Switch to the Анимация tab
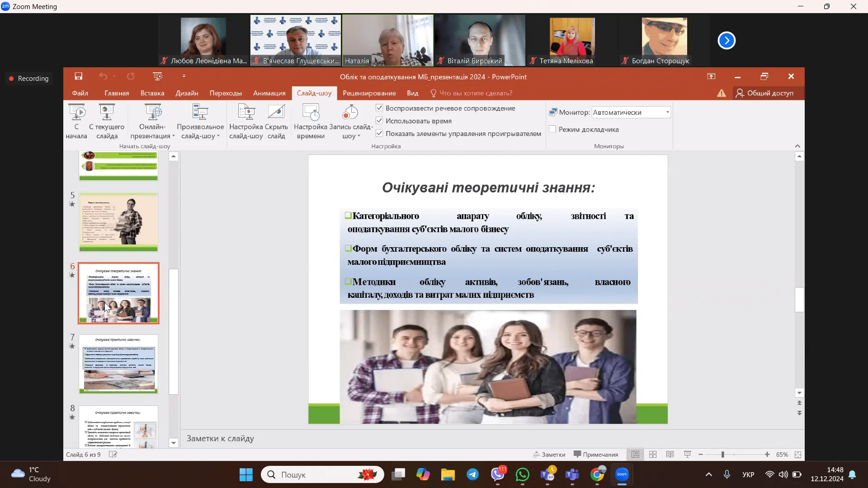This screenshot has height=488, width=868. pos(269,93)
